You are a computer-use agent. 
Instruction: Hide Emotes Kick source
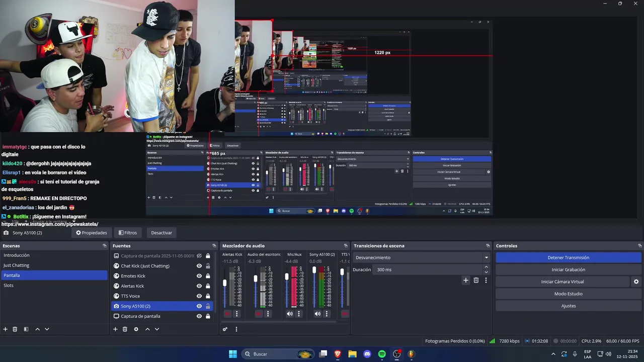click(199, 276)
